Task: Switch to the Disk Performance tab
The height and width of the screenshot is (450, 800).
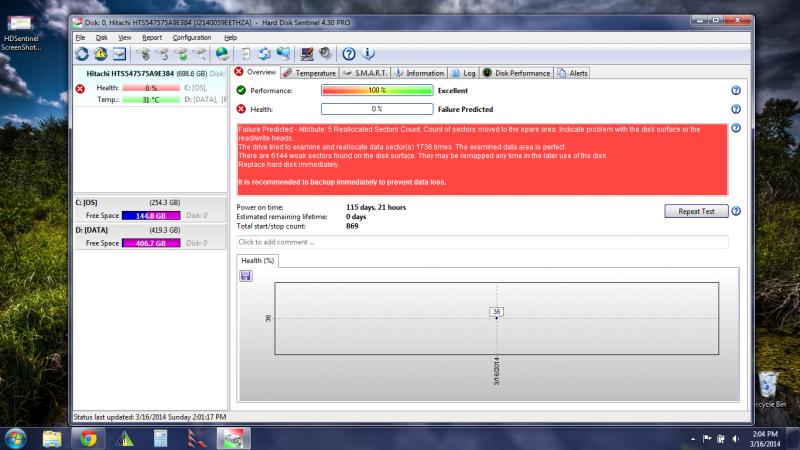Action: pos(516,73)
